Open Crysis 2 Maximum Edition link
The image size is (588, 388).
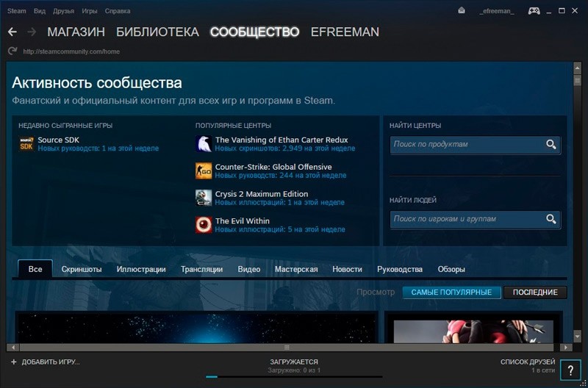coord(262,194)
